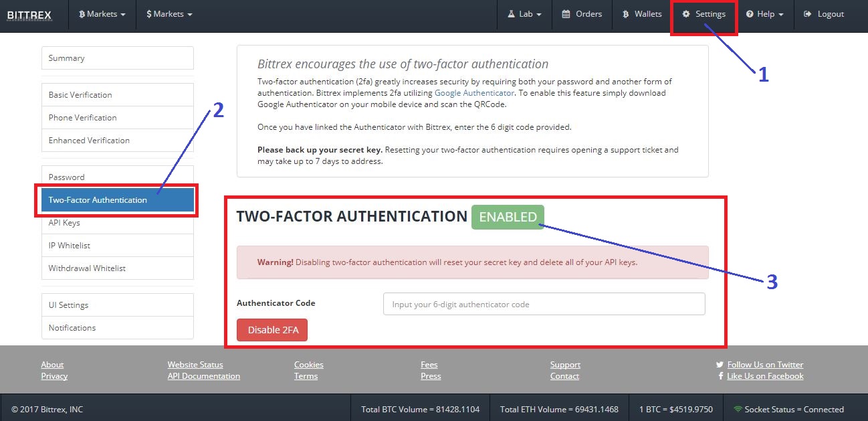Viewport: 868px width, 421px height.
Task: Click the Disable 2FA button
Action: click(x=272, y=330)
